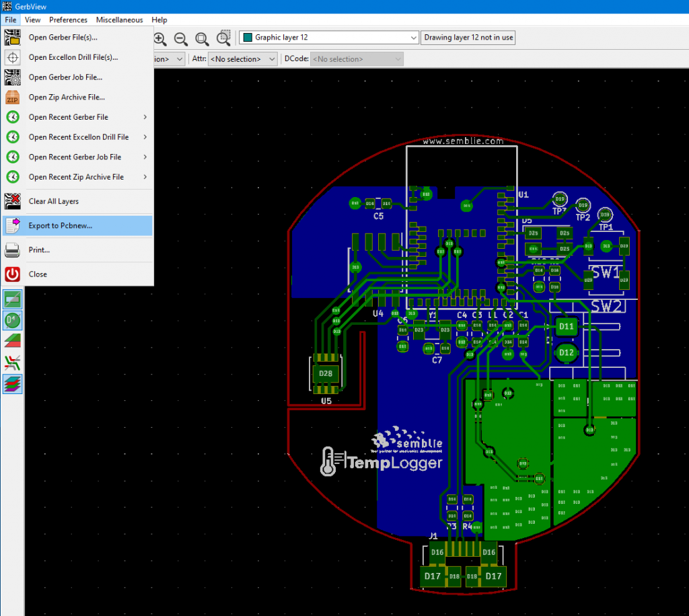Choose Open Gerber Job File entry
This screenshot has height=616, width=689.
point(65,77)
